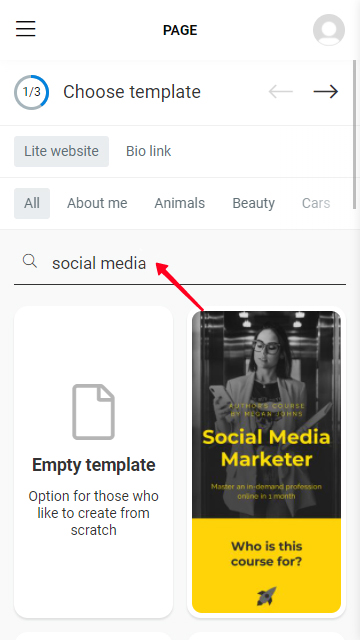Open the hamburger menu
This screenshot has height=640, width=360.
tap(26, 29)
